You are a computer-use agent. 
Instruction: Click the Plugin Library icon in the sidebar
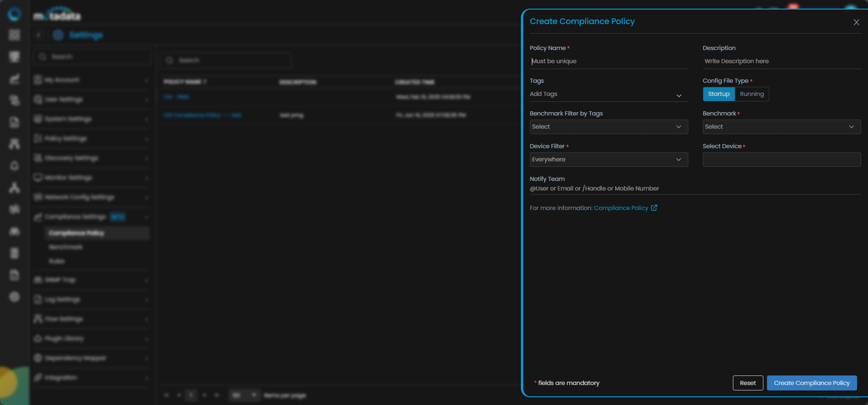click(x=38, y=339)
